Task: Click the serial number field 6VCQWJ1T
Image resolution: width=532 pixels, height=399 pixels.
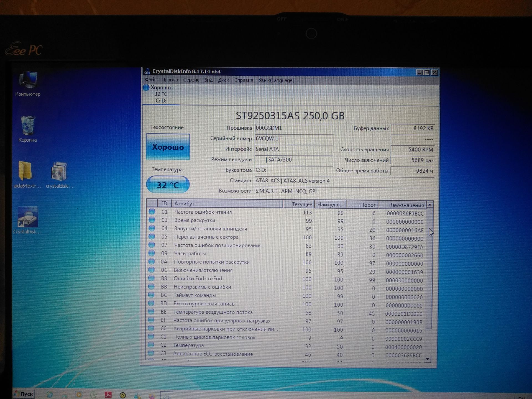Action: click(x=294, y=139)
